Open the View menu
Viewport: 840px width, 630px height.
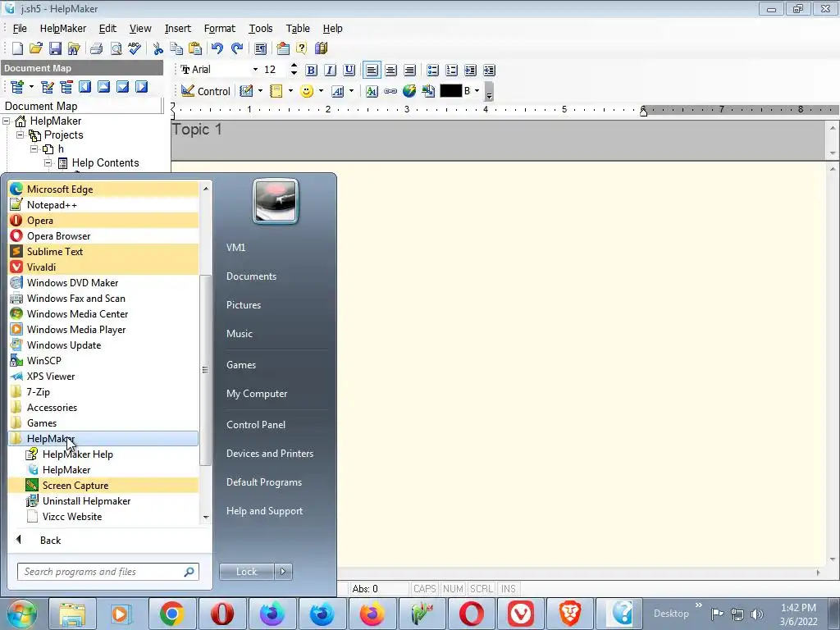(140, 29)
